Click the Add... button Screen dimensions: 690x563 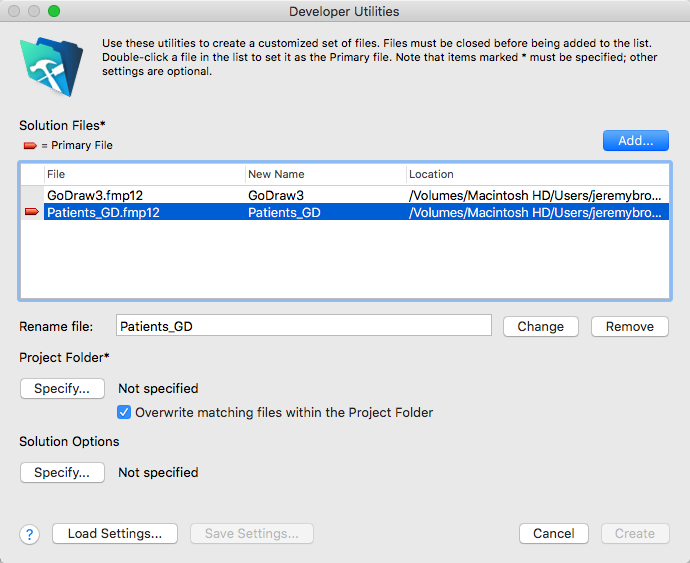click(x=635, y=140)
